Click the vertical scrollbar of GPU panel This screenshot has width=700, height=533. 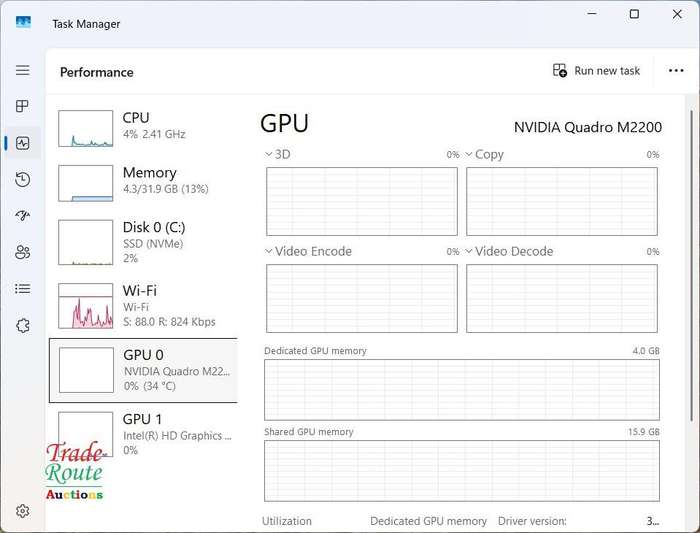pyautogui.click(x=692, y=266)
